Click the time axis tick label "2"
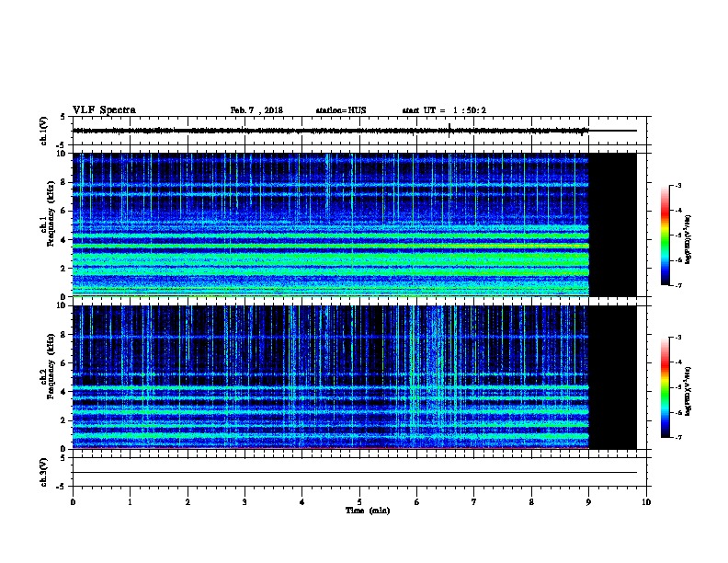Image resolution: width=728 pixels, height=563 pixels. pos(188,502)
